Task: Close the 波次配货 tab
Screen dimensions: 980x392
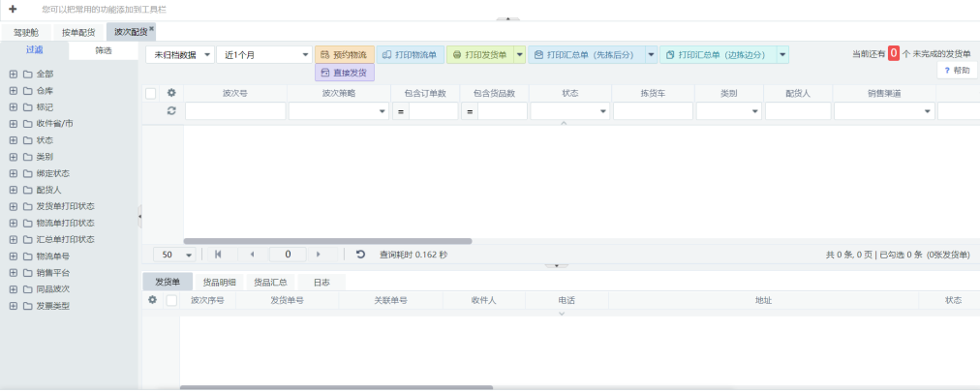Action: (x=151, y=28)
